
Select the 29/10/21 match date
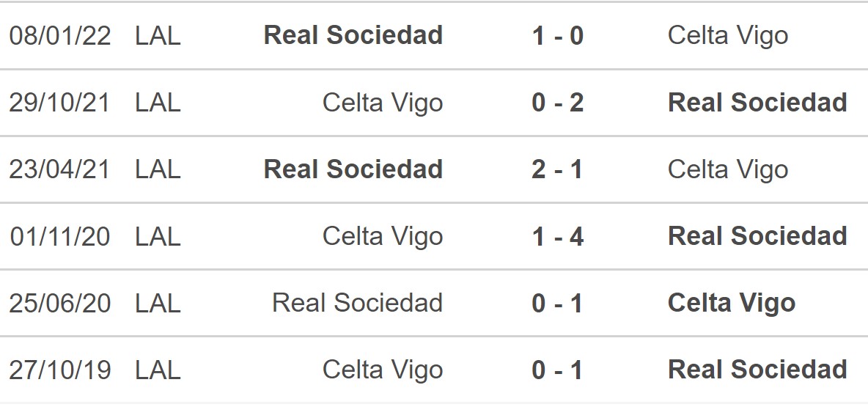pyautogui.click(x=60, y=103)
